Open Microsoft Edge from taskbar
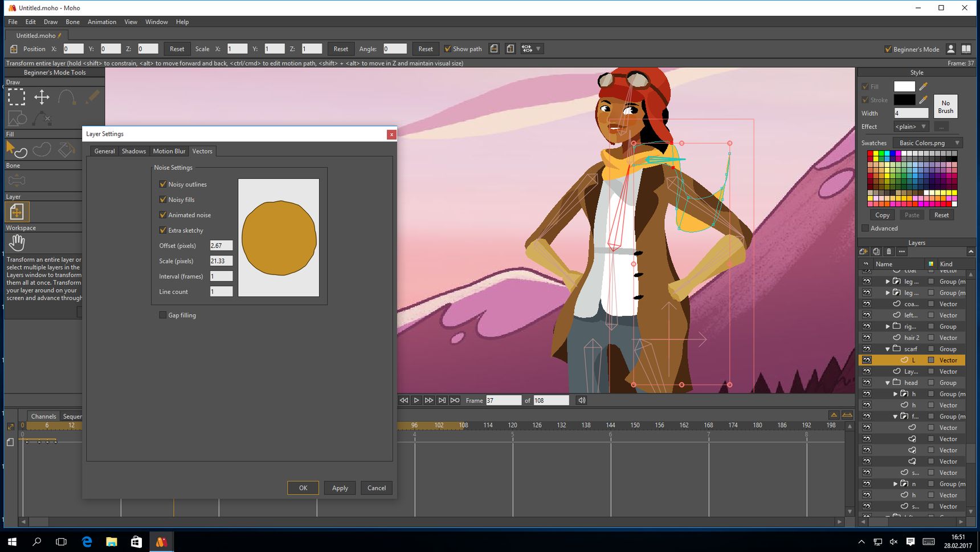This screenshot has width=980, height=552. [x=87, y=542]
